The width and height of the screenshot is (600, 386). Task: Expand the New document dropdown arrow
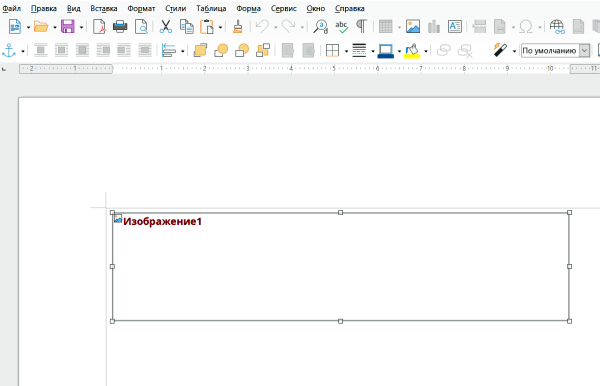(28, 28)
